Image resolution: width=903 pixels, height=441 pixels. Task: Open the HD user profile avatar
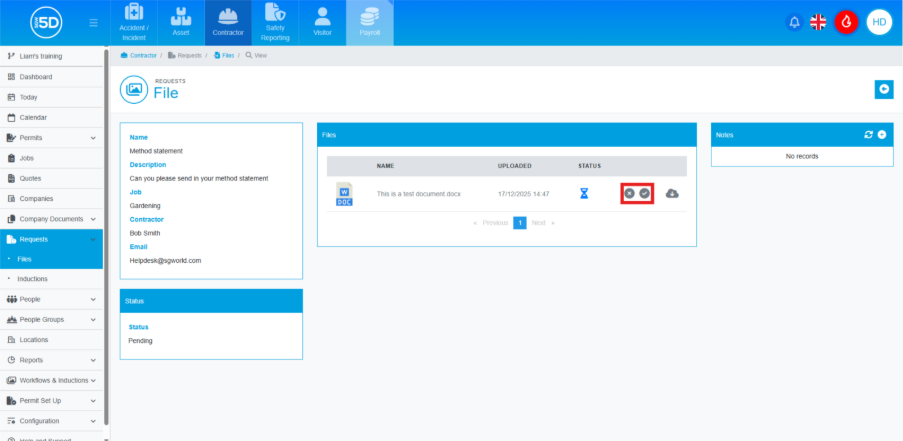(x=879, y=22)
